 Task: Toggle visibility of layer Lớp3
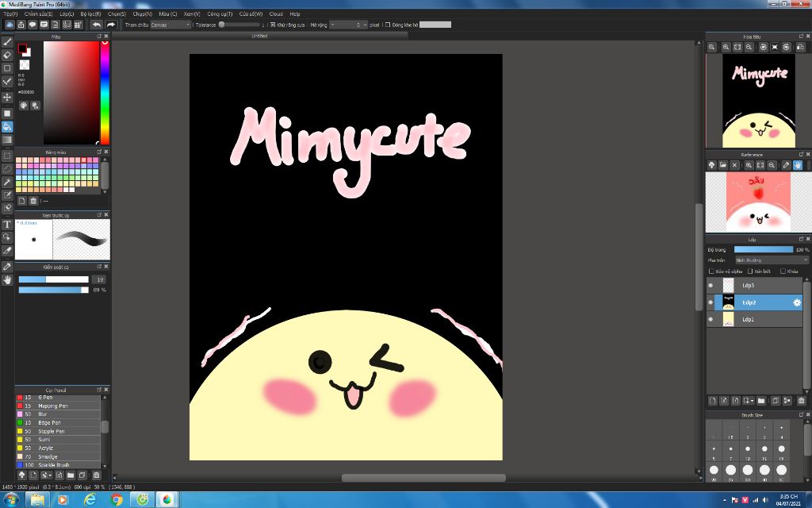click(x=710, y=285)
